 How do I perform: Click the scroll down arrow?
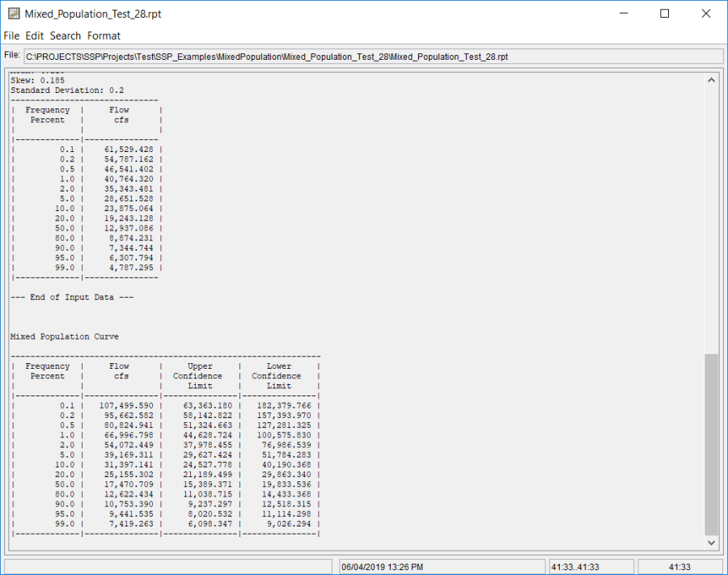click(x=711, y=543)
